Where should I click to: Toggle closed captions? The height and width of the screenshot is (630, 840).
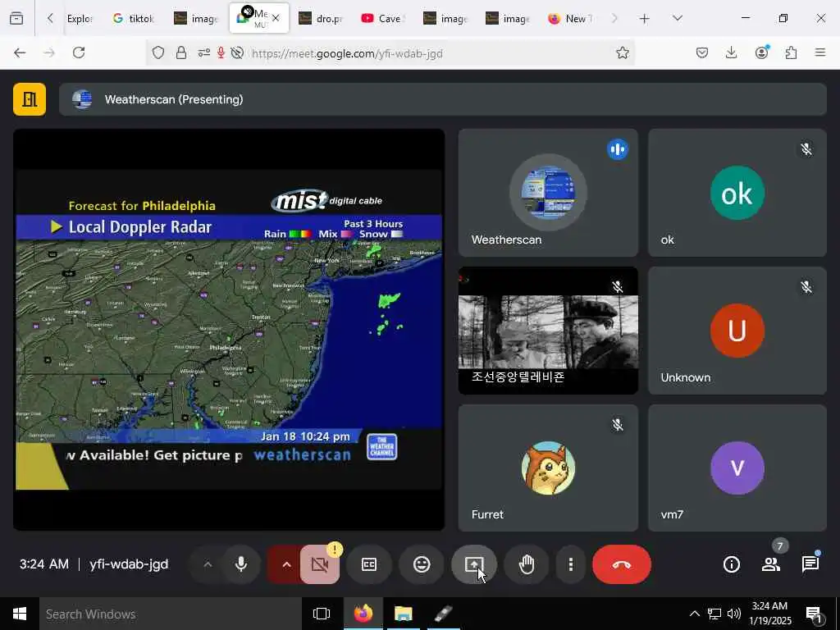point(369,564)
